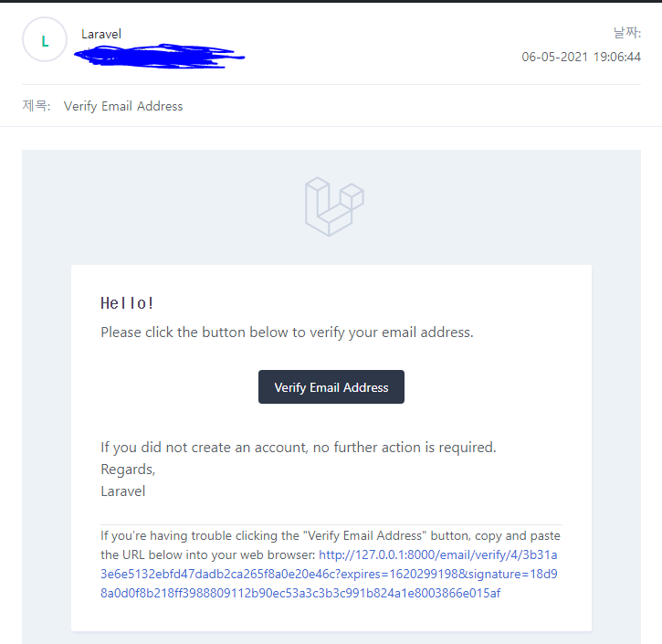Click the "Please click the button below" sentence

pos(287,333)
